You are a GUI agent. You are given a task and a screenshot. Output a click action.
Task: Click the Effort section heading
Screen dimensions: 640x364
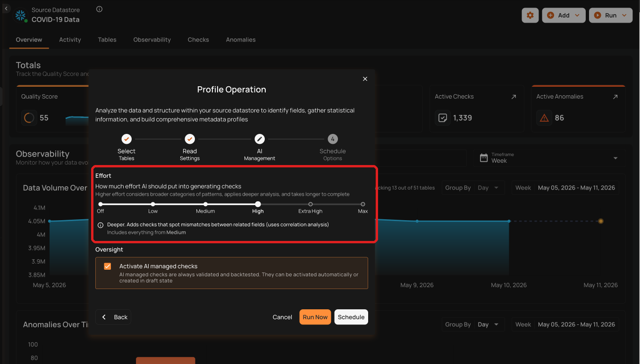pyautogui.click(x=103, y=176)
